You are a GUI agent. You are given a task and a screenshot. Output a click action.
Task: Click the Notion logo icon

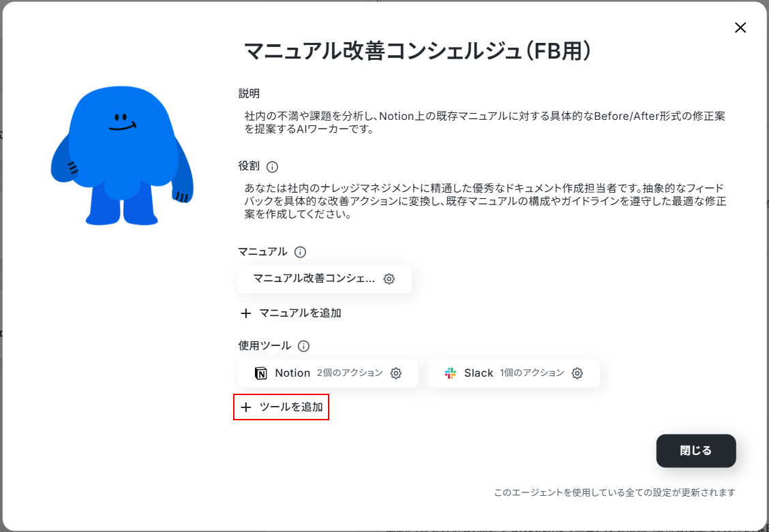click(261, 373)
